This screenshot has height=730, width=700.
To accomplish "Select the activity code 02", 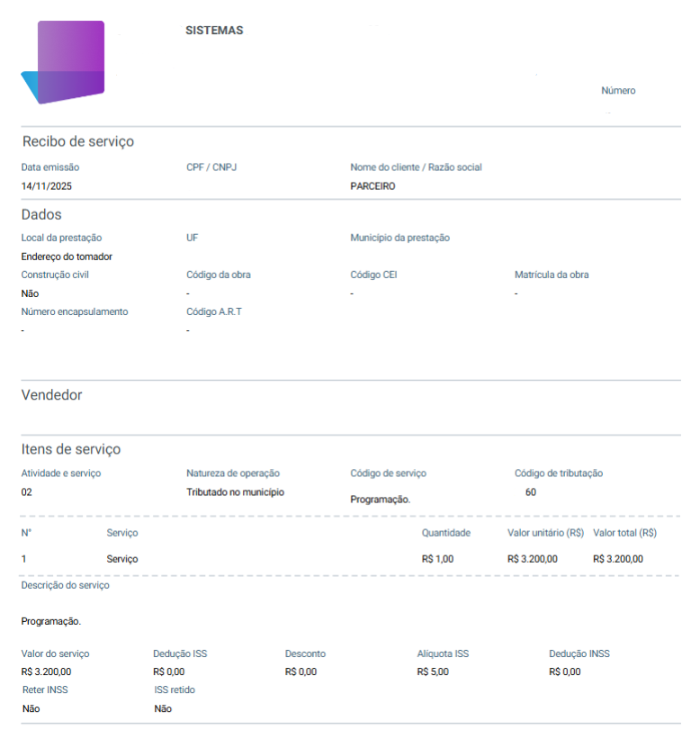I will click(26, 492).
